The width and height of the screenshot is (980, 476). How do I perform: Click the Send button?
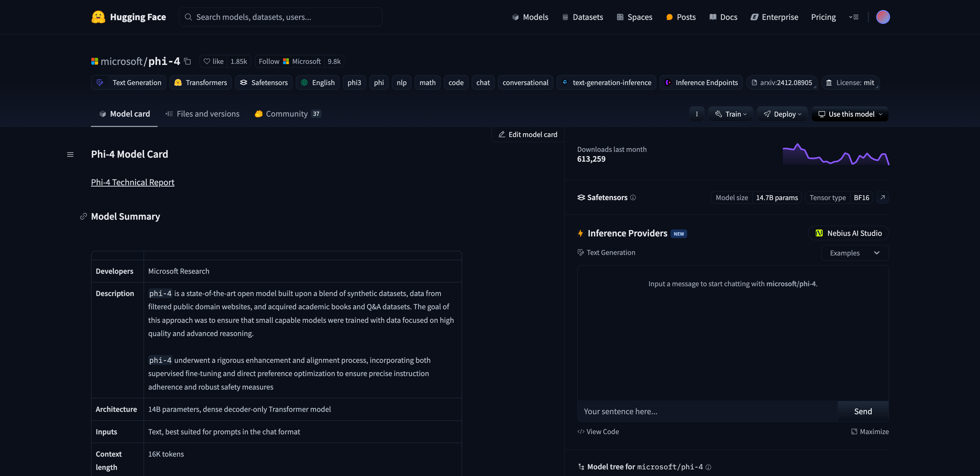click(863, 411)
